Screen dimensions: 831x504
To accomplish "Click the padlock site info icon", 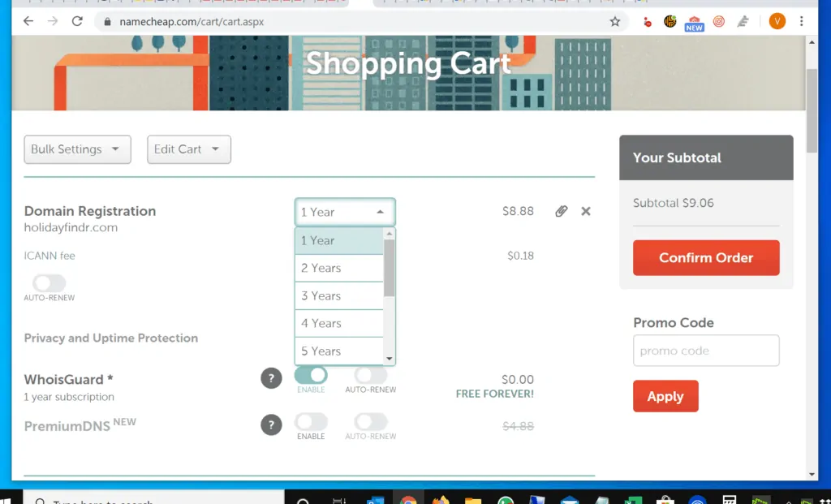I will click(108, 22).
